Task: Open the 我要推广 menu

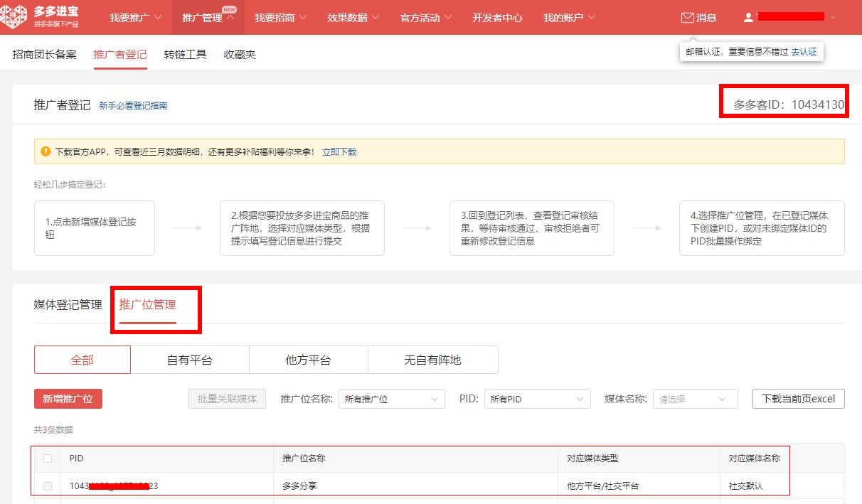Action: click(135, 18)
